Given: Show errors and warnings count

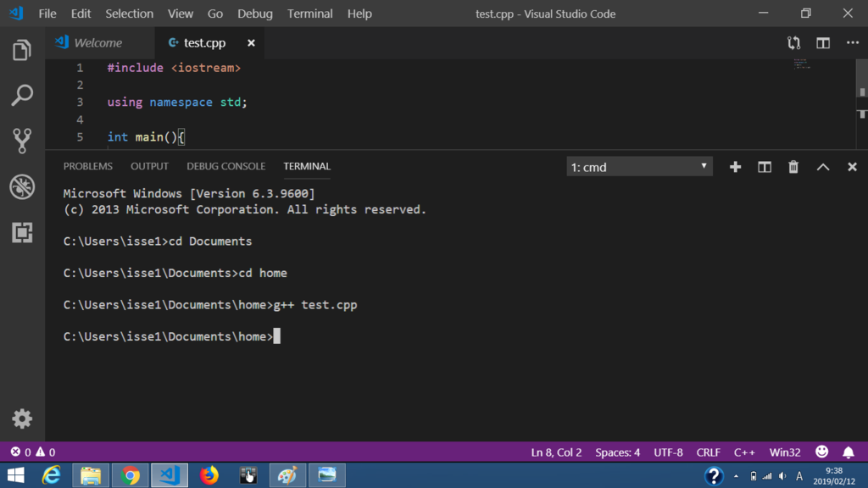Looking at the screenshot, I should 33,452.
